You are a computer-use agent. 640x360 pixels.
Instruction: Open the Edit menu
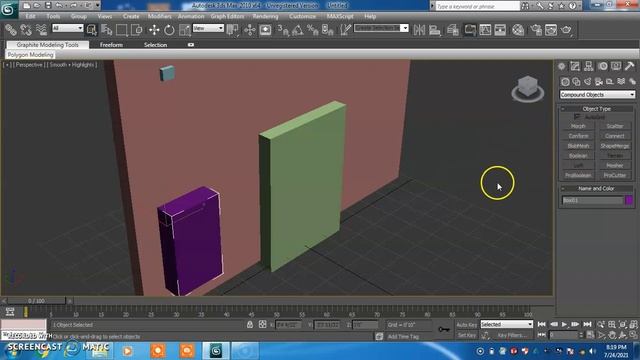tap(30, 16)
